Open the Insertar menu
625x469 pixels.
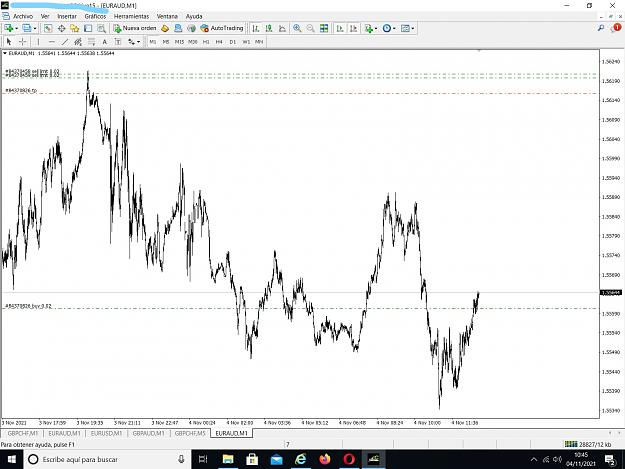click(x=67, y=16)
